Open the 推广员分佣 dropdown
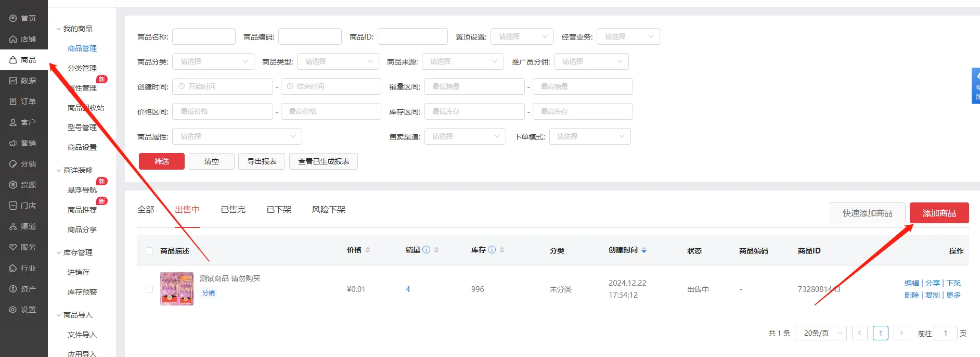This screenshot has width=980, height=357. [x=591, y=61]
